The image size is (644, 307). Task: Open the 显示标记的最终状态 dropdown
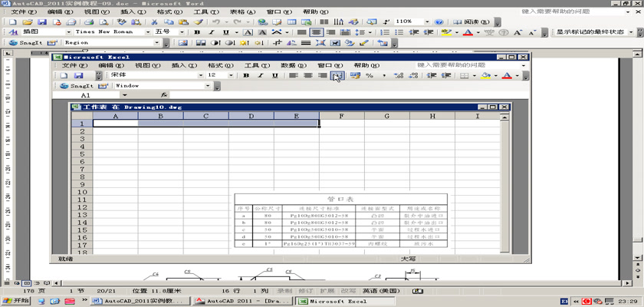click(x=631, y=32)
